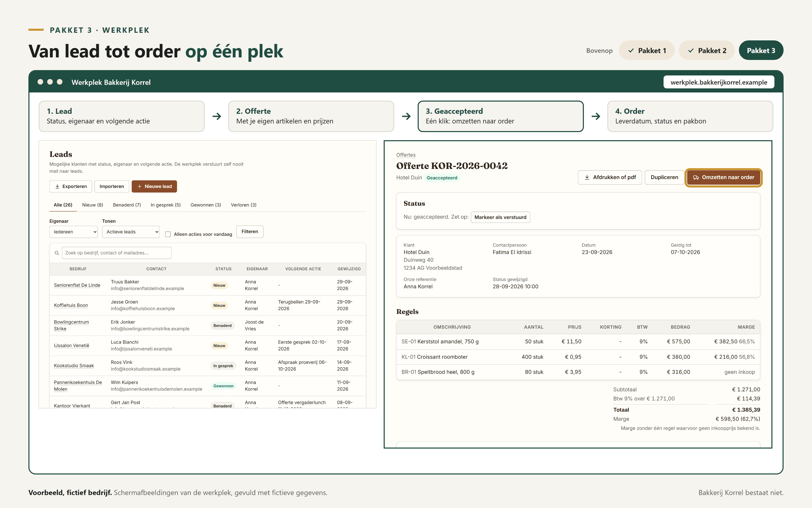Select the Alle (26) tab
This screenshot has height=508, width=812.
[63, 205]
